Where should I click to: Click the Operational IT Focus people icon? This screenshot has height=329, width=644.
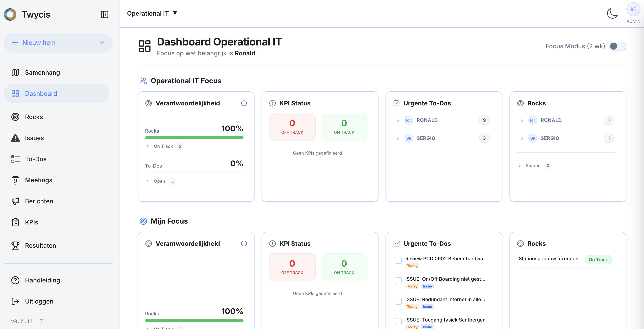coord(143,81)
